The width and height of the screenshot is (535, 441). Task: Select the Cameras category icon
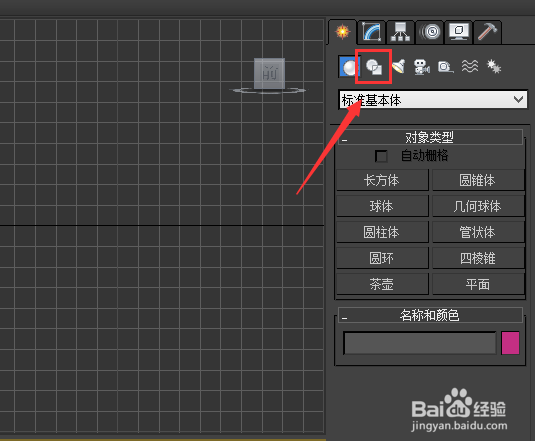coord(422,67)
